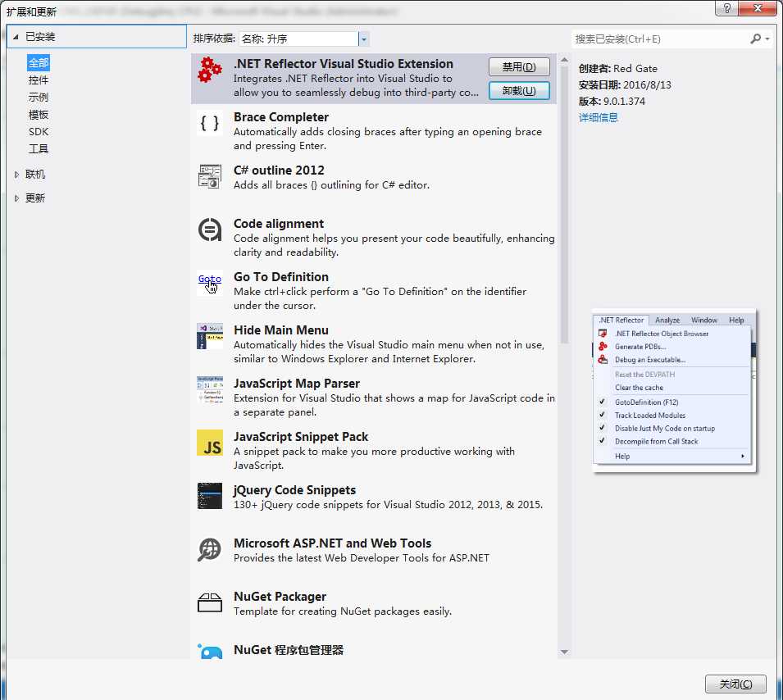Select the 模板 category
The height and width of the screenshot is (700, 783).
(x=39, y=114)
